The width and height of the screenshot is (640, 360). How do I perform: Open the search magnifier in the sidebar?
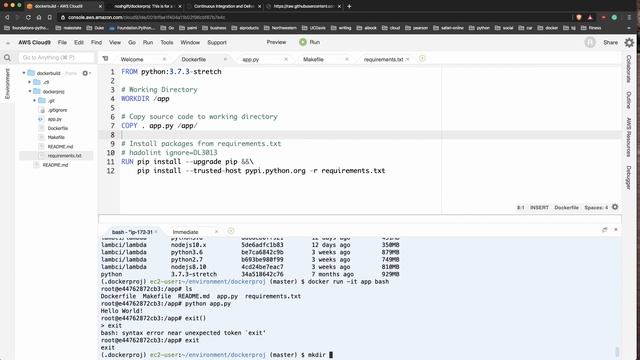[7, 58]
